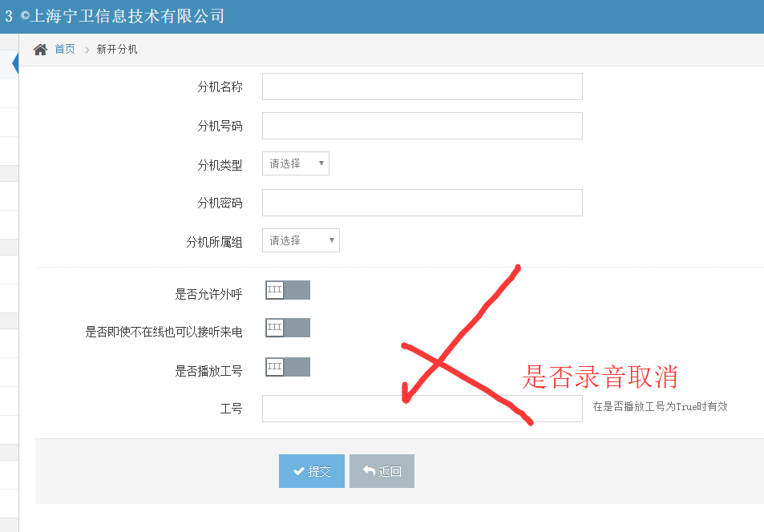This screenshot has height=532, width=764.
Task: Enable the 是否播放工号 switch
Action: [x=287, y=367]
